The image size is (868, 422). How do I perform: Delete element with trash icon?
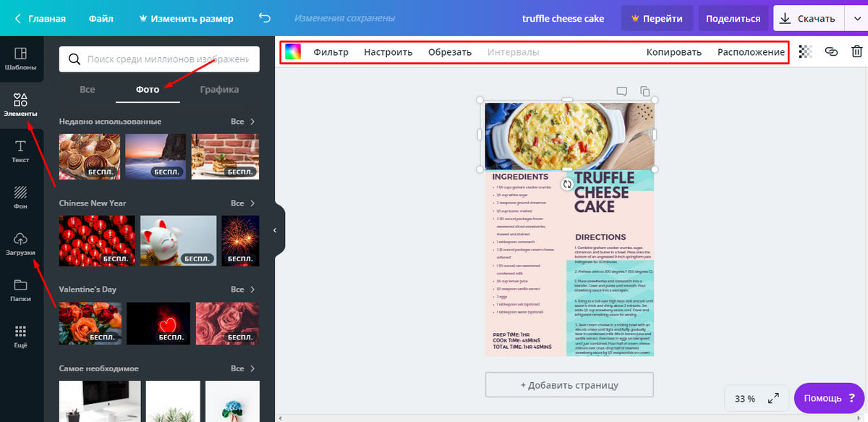856,51
